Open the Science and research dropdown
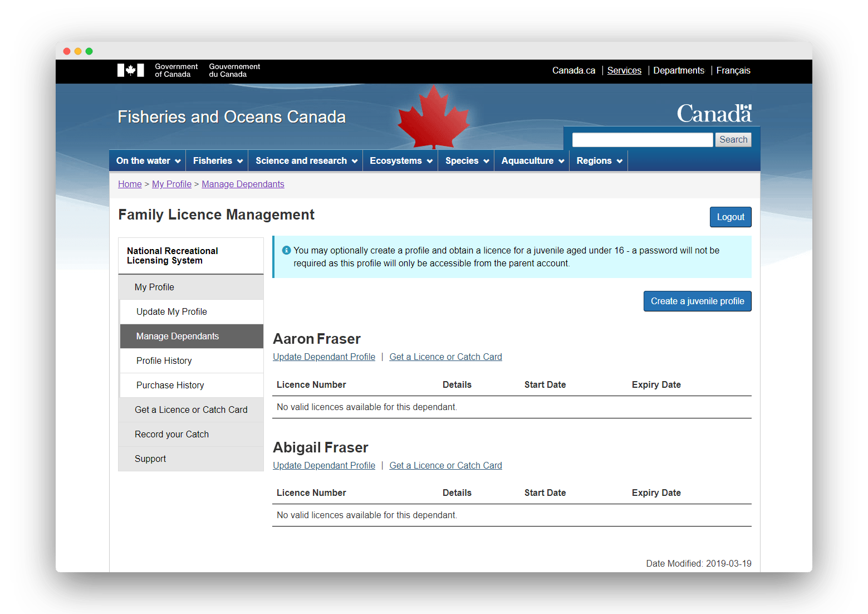 tap(306, 160)
